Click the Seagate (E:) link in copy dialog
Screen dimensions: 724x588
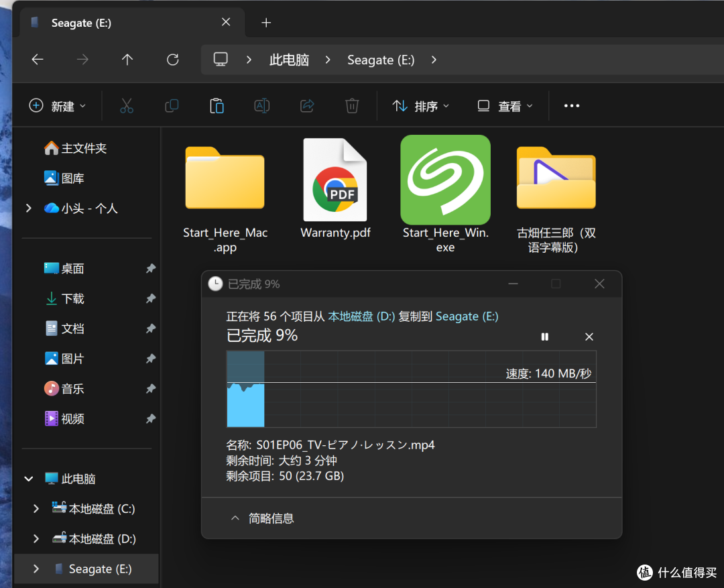tap(467, 316)
